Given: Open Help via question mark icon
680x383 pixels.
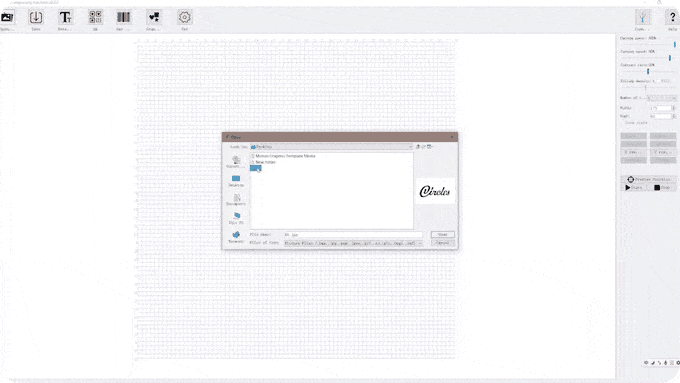Looking at the screenshot, I should click(x=673, y=17).
